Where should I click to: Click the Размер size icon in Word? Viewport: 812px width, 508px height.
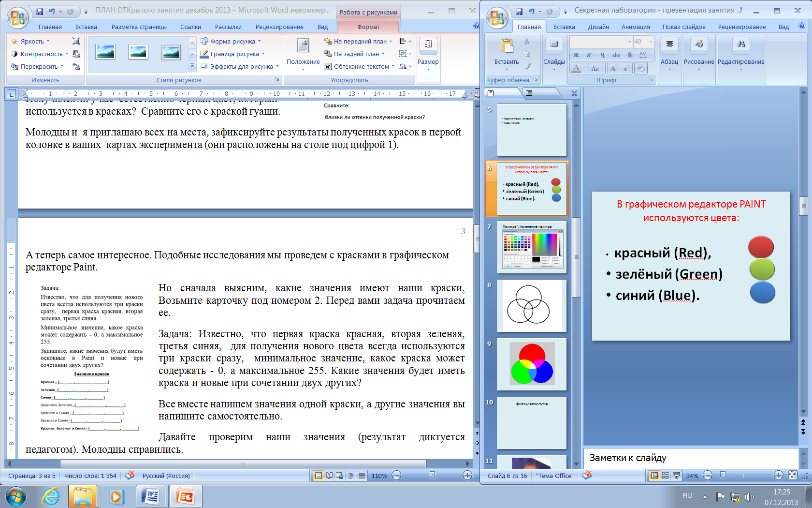[428, 45]
